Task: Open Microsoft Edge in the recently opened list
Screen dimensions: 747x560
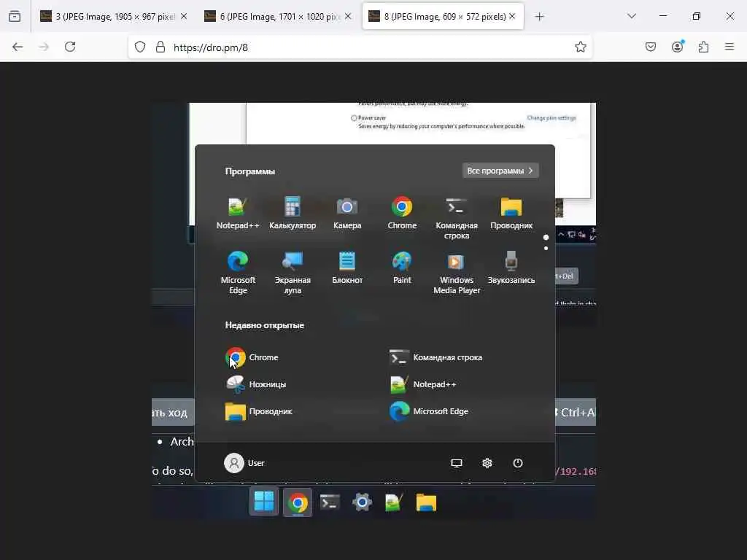Action: point(429,411)
